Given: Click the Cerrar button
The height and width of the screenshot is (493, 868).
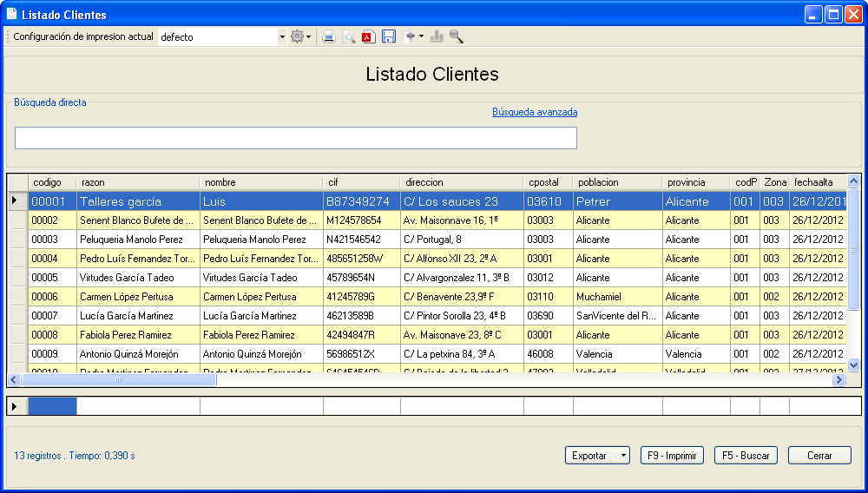Looking at the screenshot, I should pos(819,455).
